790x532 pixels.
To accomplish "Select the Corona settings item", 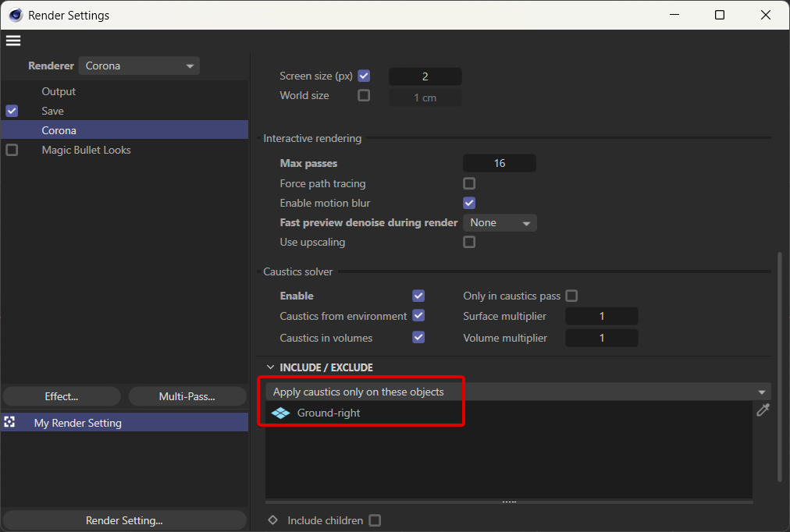I will coord(59,130).
